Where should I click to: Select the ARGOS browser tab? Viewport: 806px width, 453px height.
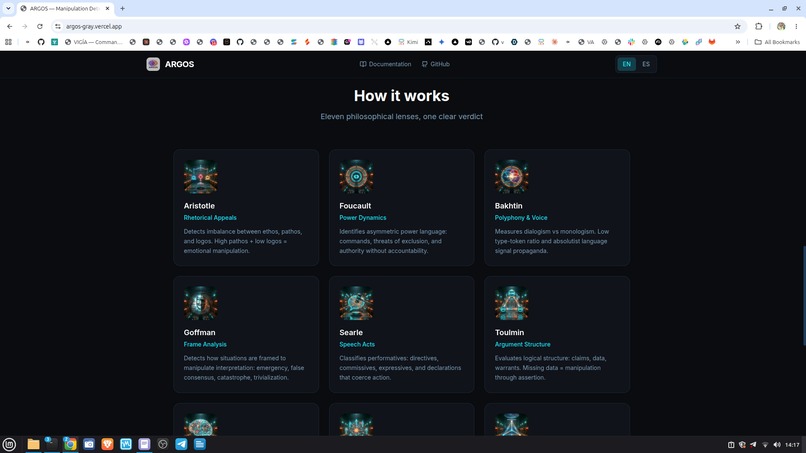[x=63, y=9]
